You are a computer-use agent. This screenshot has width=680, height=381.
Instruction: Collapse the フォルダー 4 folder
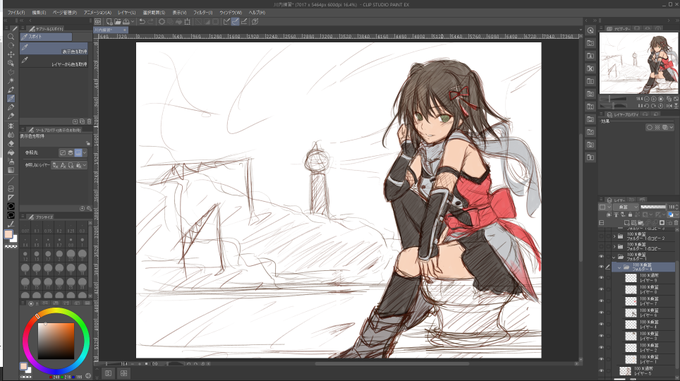point(619,267)
